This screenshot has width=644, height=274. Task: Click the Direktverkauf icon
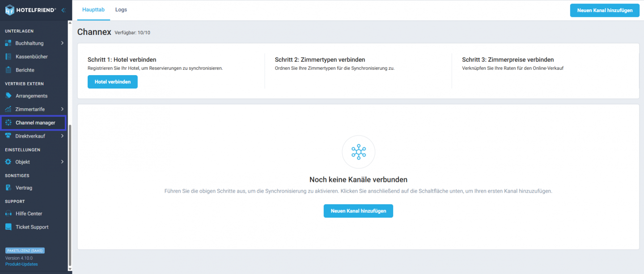(8, 136)
